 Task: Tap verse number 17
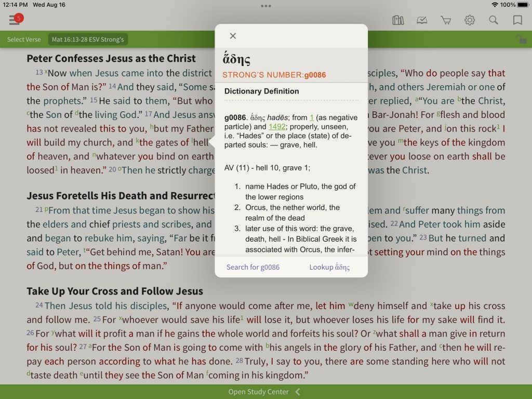pos(148,114)
